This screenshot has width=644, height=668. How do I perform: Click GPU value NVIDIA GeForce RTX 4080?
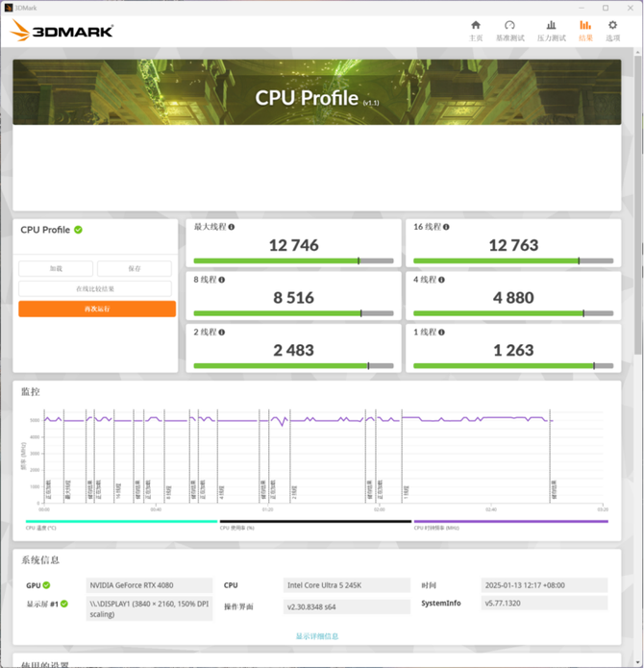[x=149, y=585]
